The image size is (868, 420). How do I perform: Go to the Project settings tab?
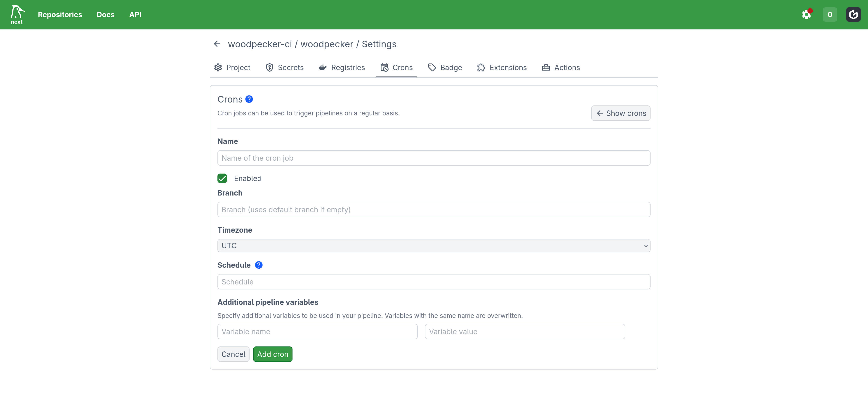click(x=232, y=67)
